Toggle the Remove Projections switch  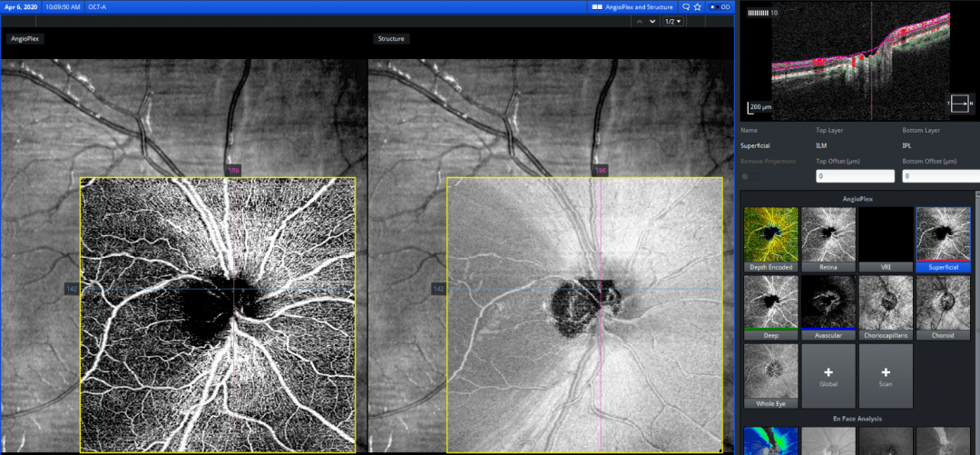[747, 176]
